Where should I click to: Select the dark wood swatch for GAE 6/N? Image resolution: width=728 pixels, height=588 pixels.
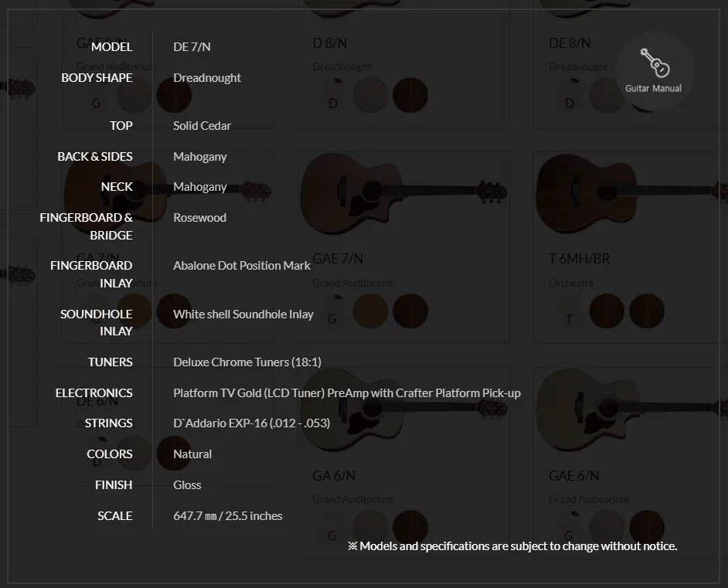click(x=647, y=528)
